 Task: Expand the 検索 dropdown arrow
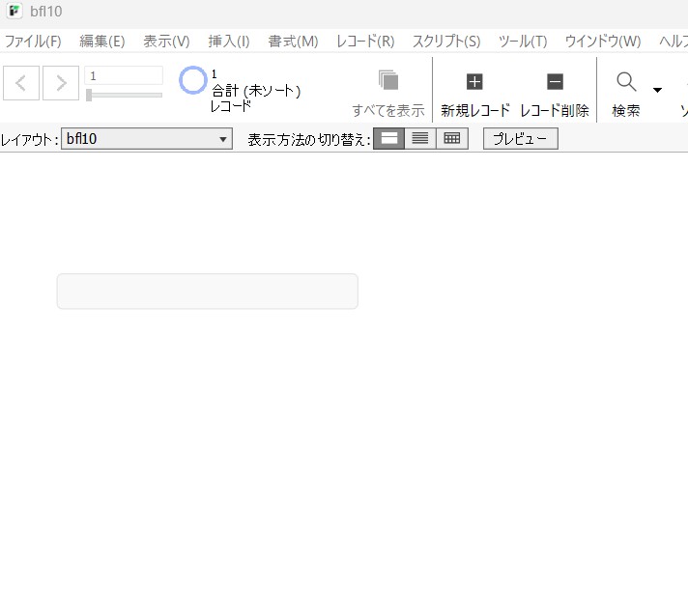[x=657, y=90]
